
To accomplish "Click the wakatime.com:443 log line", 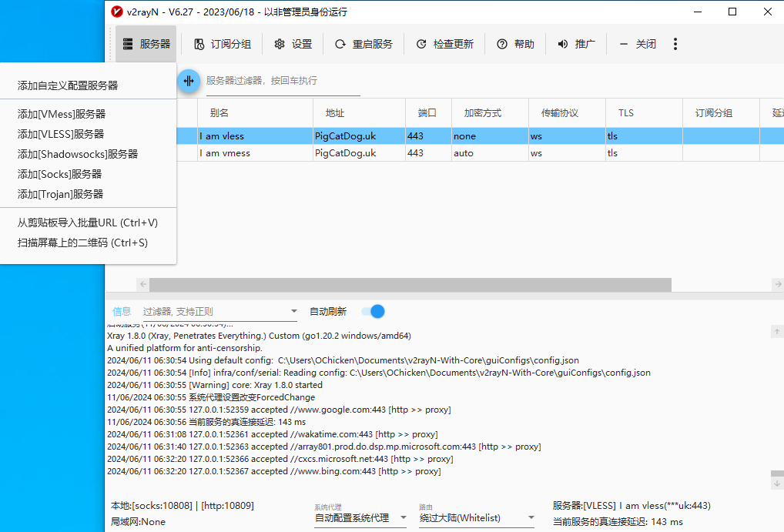I will click(273, 434).
